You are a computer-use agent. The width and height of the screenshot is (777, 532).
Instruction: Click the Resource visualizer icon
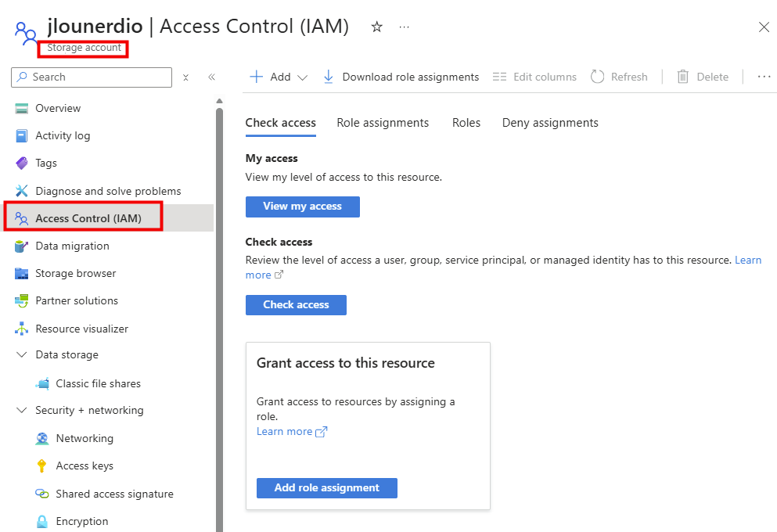(21, 329)
